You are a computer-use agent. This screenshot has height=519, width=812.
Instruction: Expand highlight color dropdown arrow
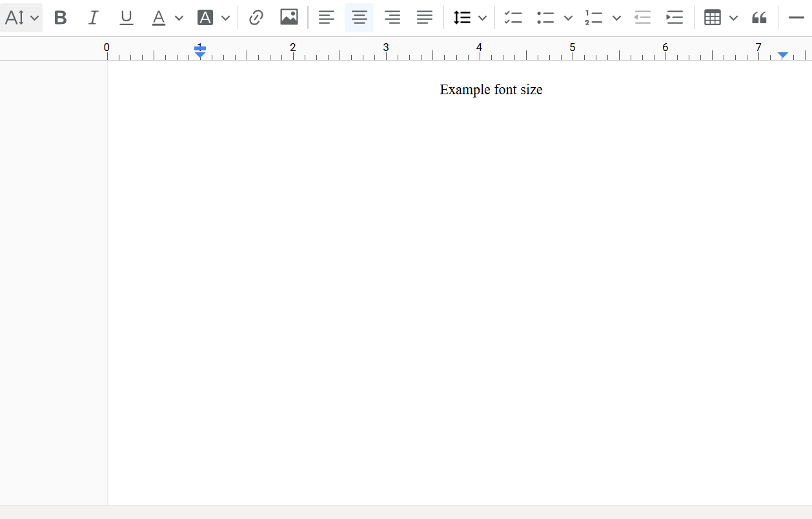coord(225,18)
